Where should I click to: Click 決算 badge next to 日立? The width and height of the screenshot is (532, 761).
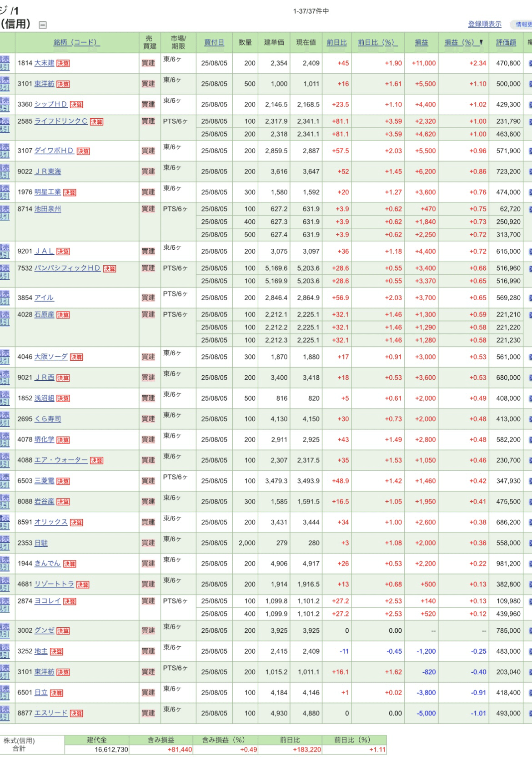point(56,693)
